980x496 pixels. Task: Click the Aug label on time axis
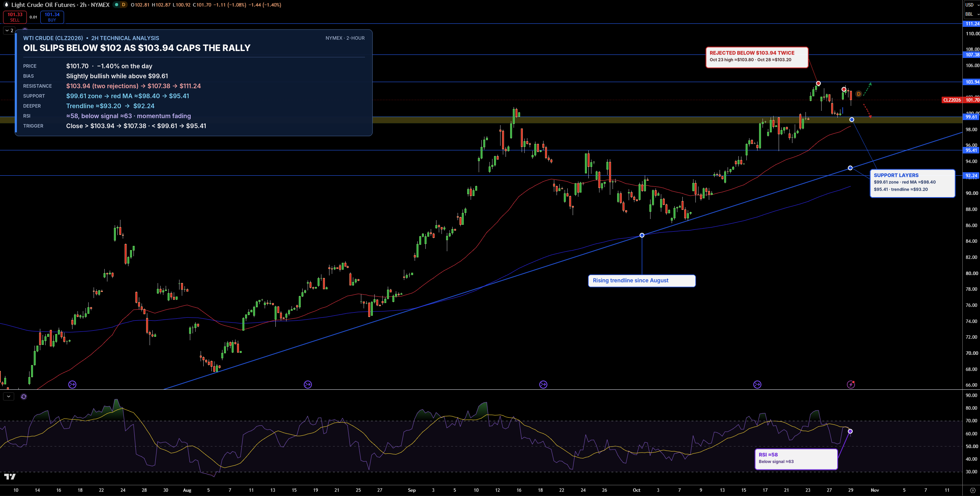click(x=187, y=490)
